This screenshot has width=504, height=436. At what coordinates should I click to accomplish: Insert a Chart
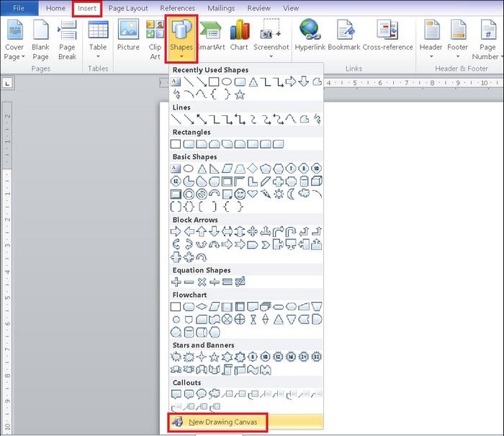click(x=239, y=35)
